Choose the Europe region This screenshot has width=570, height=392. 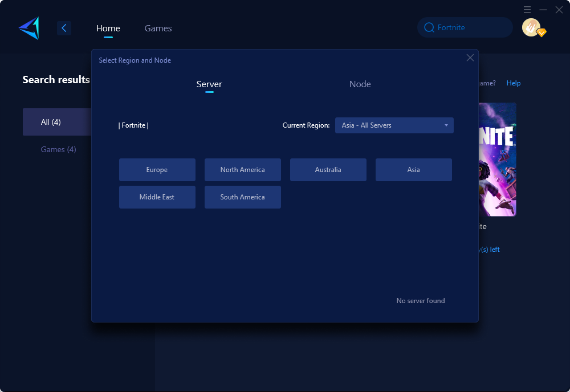coord(157,170)
